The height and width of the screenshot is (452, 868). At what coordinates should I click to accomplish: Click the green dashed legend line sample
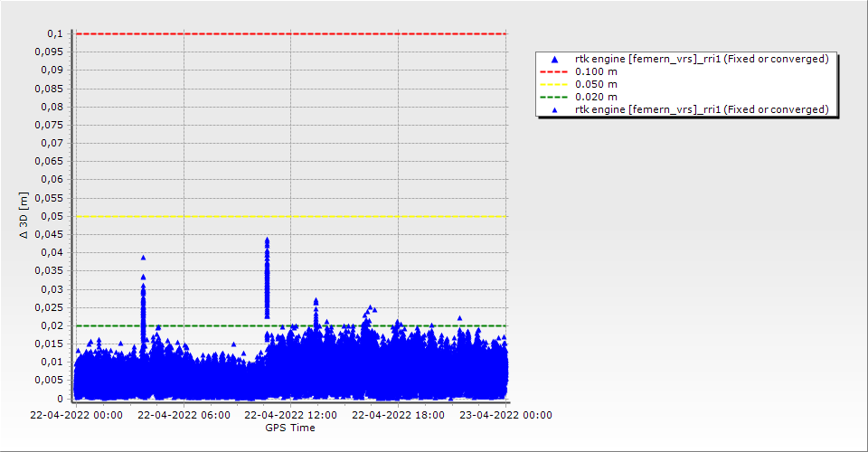(554, 97)
